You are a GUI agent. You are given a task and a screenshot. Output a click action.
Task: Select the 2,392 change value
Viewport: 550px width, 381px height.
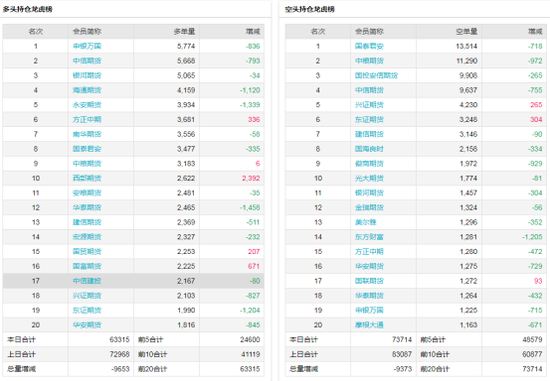coord(251,178)
